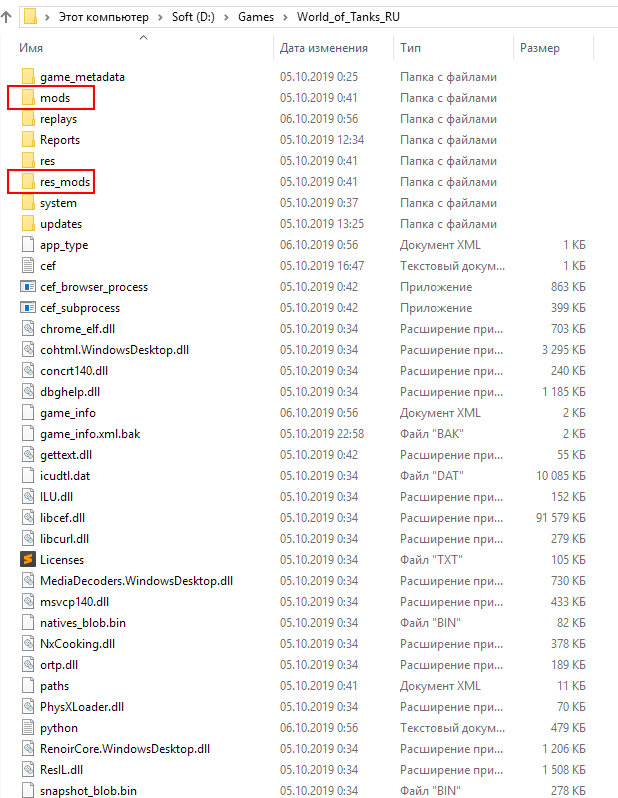Expand the chevron after Soft (D:)
Image resolution: width=618 pixels, height=798 pixels.
(227, 17)
